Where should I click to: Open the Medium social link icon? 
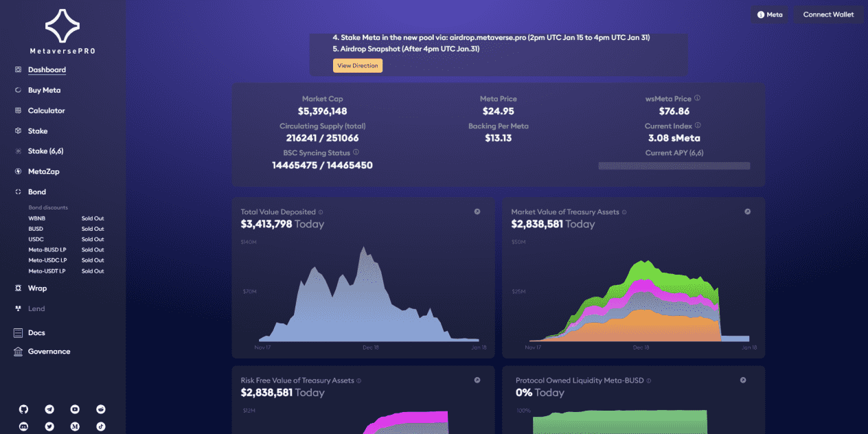[75, 426]
